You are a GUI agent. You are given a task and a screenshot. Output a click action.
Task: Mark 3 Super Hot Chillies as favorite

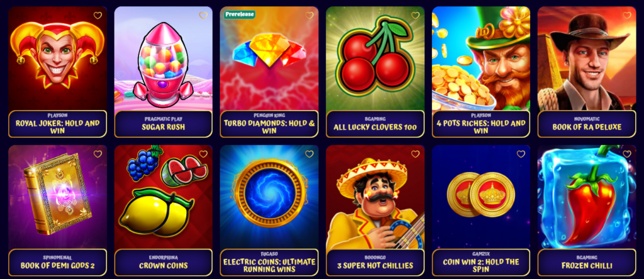pos(415,154)
